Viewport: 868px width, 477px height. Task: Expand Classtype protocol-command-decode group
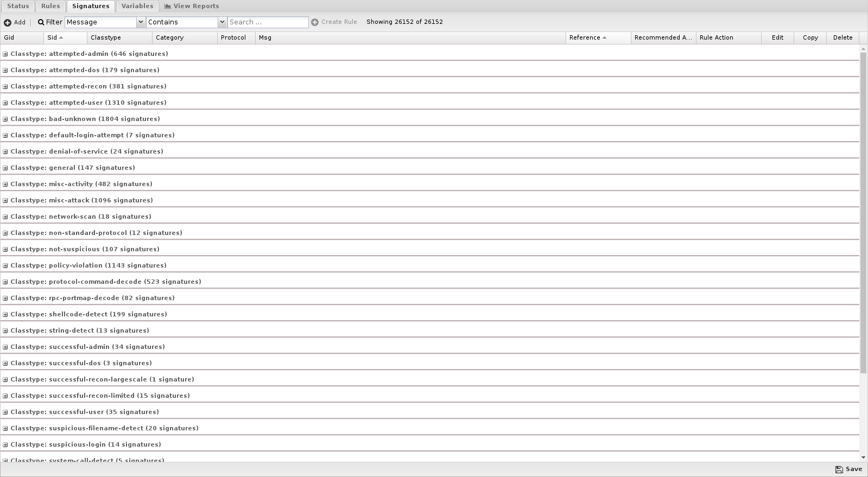click(5, 282)
